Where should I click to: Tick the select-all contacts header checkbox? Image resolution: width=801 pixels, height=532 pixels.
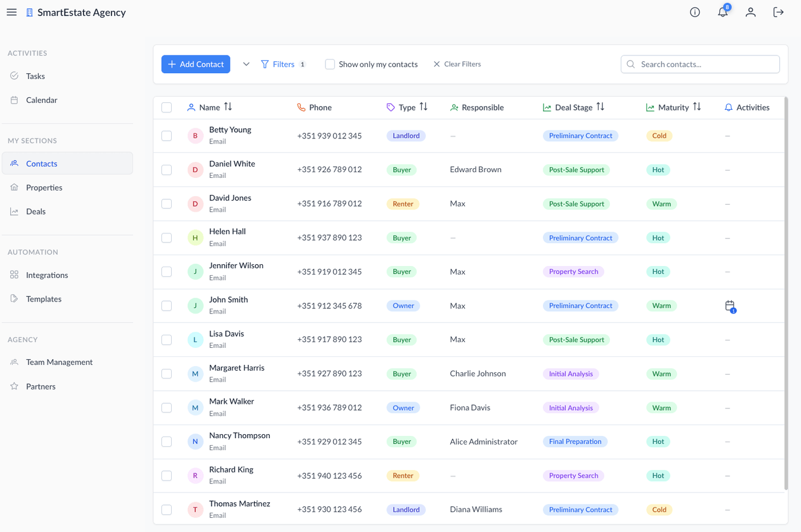coord(166,108)
